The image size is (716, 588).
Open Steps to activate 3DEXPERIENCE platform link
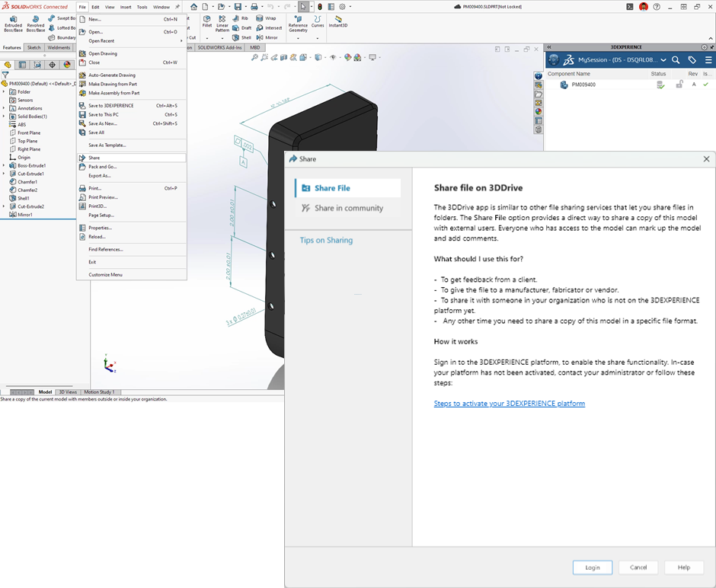pyautogui.click(x=509, y=404)
